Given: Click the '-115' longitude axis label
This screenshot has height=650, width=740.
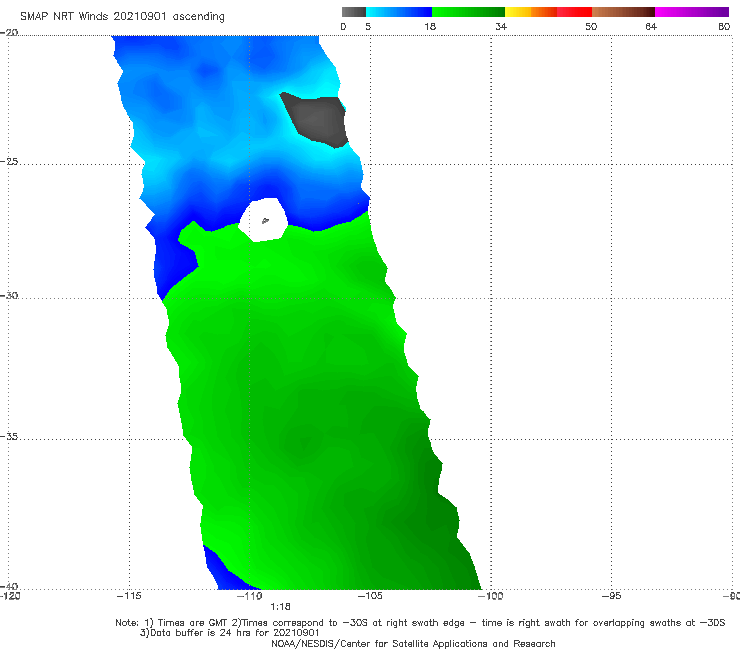Looking at the screenshot, I should [129, 596].
